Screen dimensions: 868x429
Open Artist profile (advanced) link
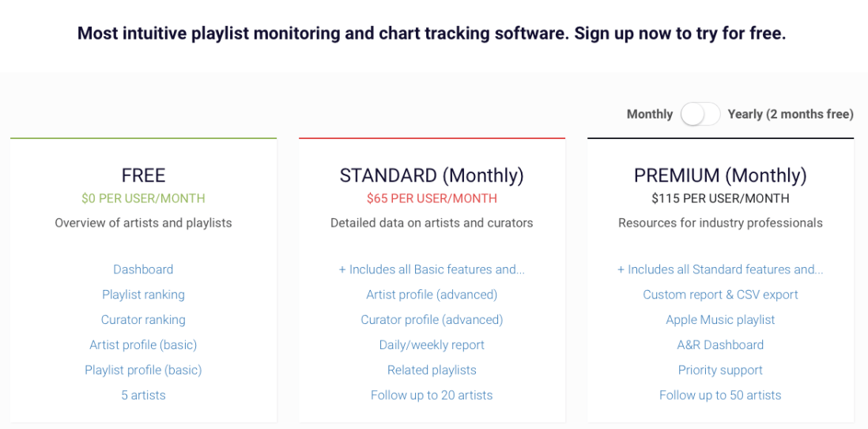[x=432, y=295]
